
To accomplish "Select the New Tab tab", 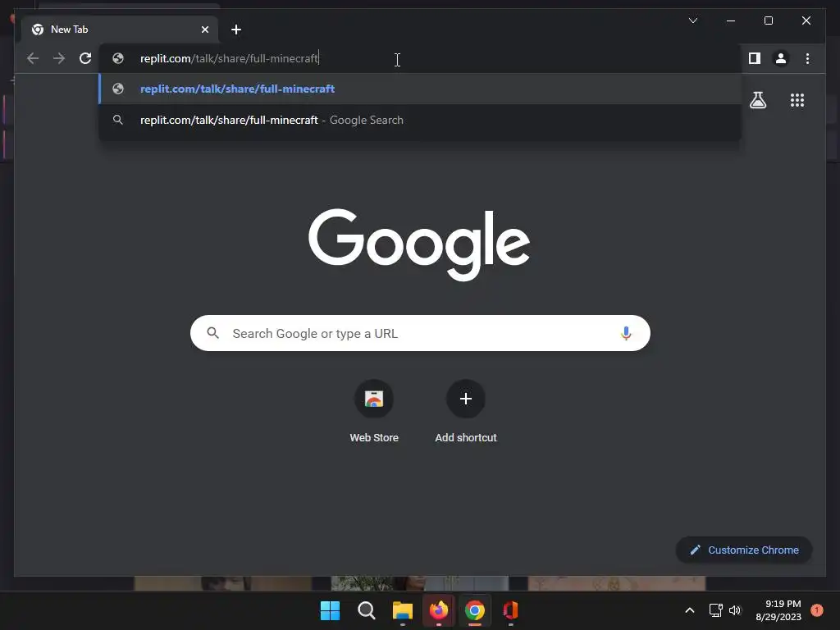I will pyautogui.click(x=120, y=30).
